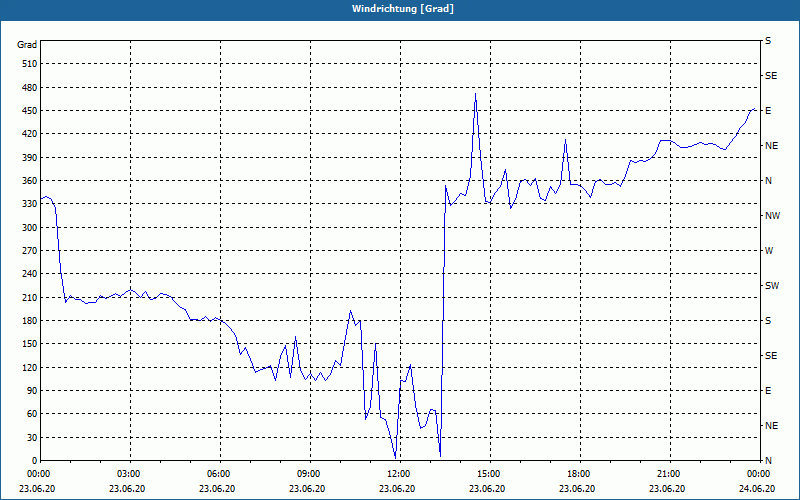Select the W compass label on the right axis
Image resolution: width=800 pixels, height=500 pixels.
(769, 251)
